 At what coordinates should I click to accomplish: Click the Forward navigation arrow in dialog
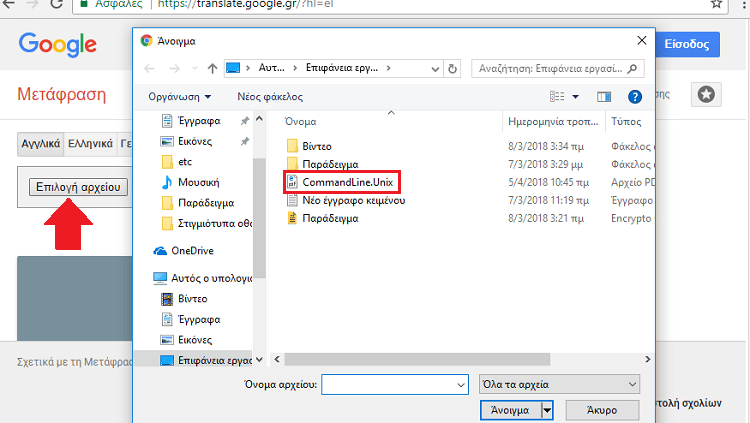pyautogui.click(x=175, y=68)
